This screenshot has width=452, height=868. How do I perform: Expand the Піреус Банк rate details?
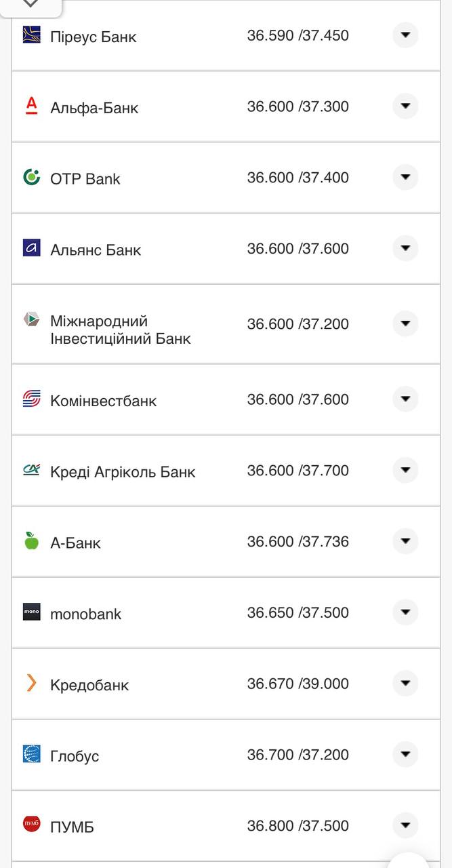[x=405, y=35]
